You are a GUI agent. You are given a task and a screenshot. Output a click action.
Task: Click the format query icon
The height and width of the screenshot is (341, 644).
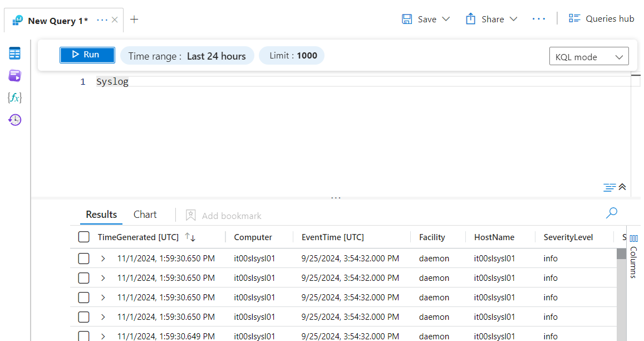coord(609,188)
